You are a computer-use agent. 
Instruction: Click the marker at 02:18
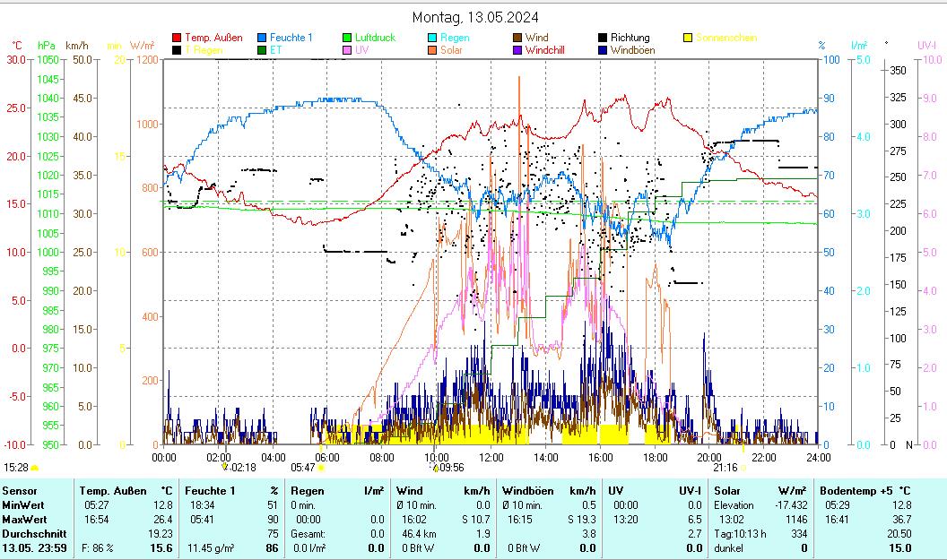[x=225, y=468]
